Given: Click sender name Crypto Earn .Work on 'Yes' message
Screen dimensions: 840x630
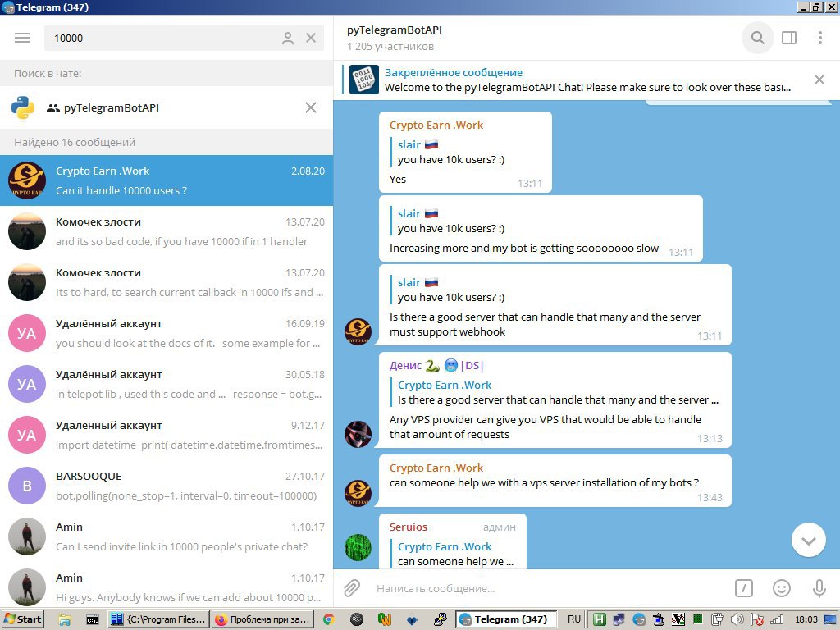Looking at the screenshot, I should point(436,126).
